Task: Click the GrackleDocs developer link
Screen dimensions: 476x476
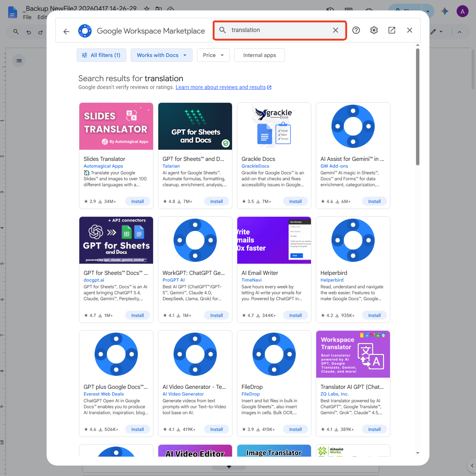Action: click(x=255, y=166)
